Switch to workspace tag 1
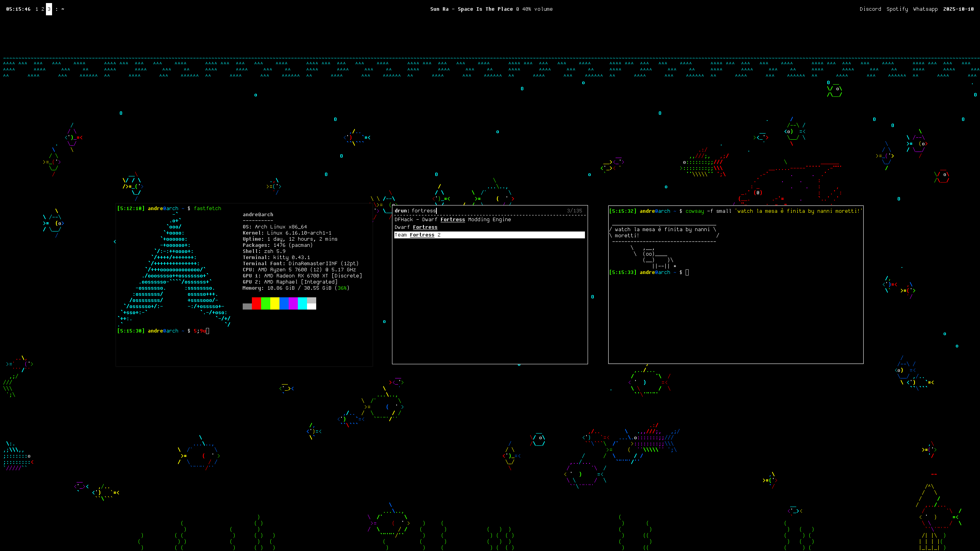 click(37, 9)
